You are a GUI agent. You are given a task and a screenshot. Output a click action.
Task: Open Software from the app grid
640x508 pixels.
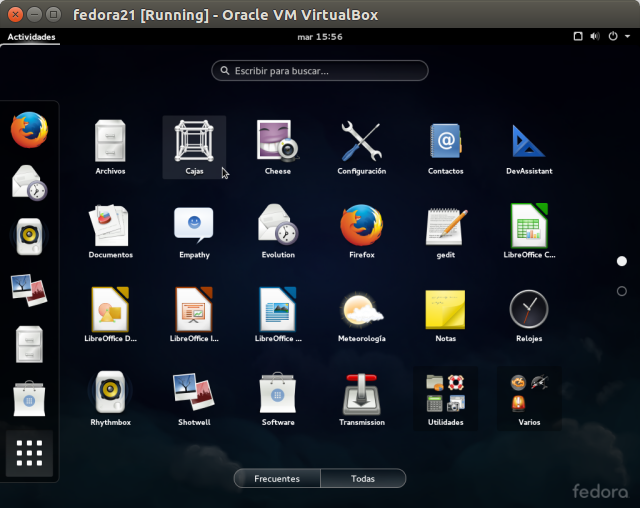pyautogui.click(x=278, y=398)
